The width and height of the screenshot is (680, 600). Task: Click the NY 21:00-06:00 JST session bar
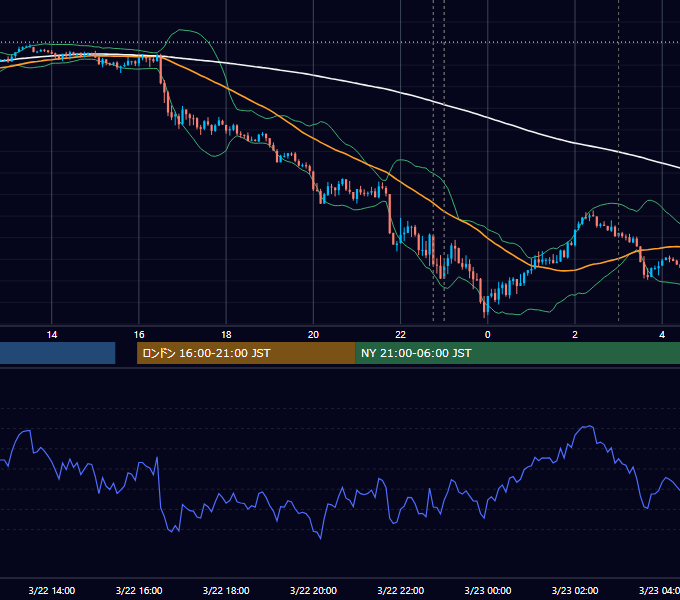[517, 353]
